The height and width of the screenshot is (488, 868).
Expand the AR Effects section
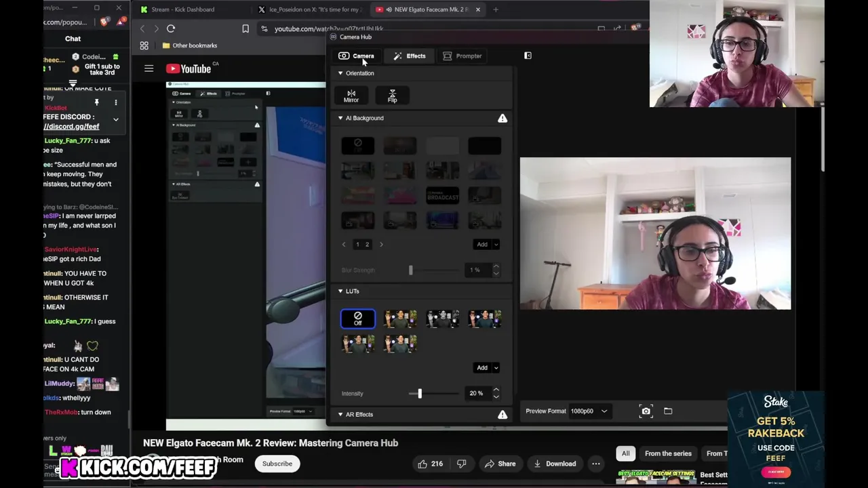point(340,415)
